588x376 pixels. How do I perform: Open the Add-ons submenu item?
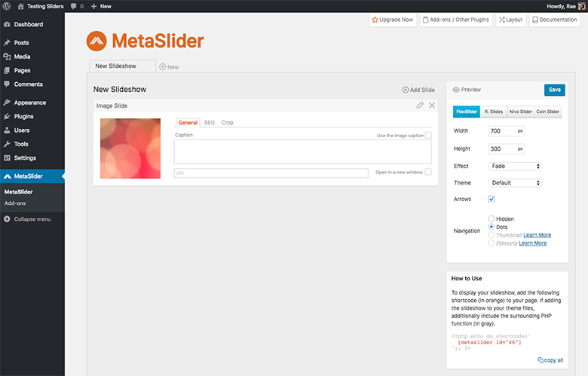click(15, 203)
